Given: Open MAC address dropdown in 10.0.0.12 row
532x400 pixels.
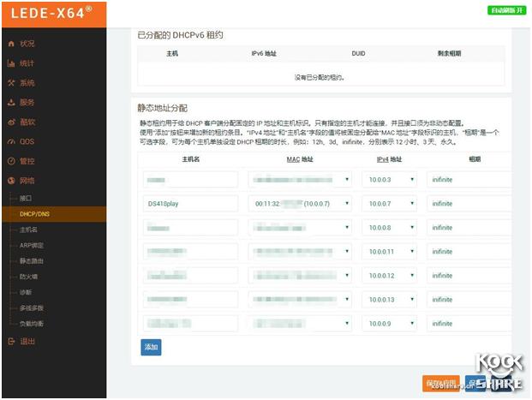Looking at the screenshot, I should tap(300, 276).
